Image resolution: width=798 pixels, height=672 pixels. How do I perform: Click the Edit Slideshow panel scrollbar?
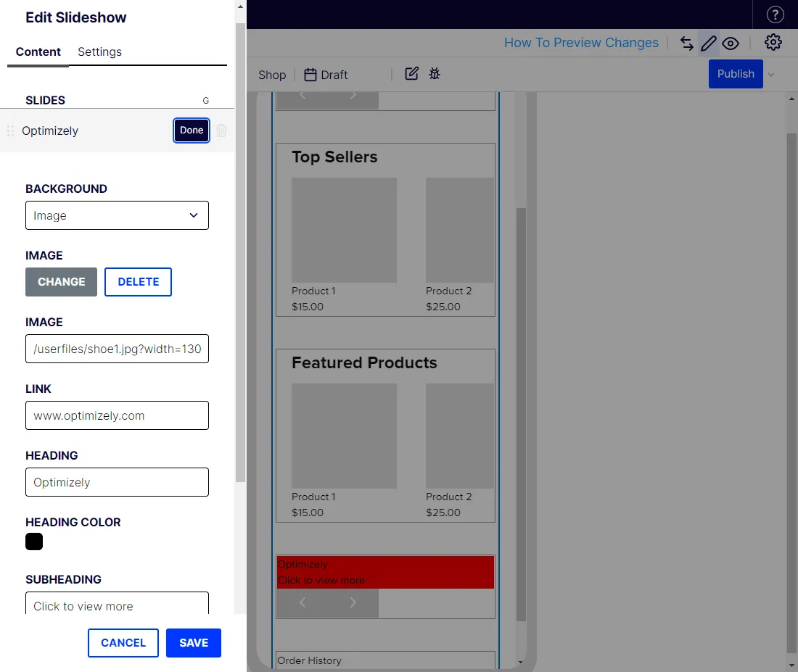coord(240,252)
